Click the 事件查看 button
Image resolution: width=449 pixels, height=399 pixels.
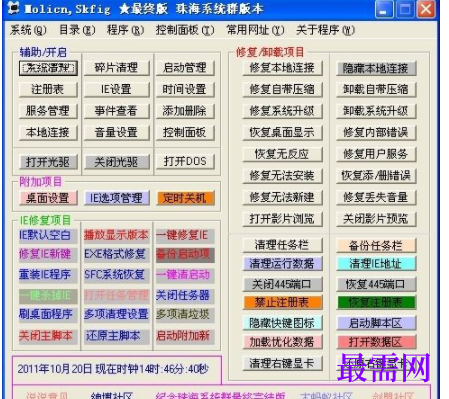coord(116,111)
